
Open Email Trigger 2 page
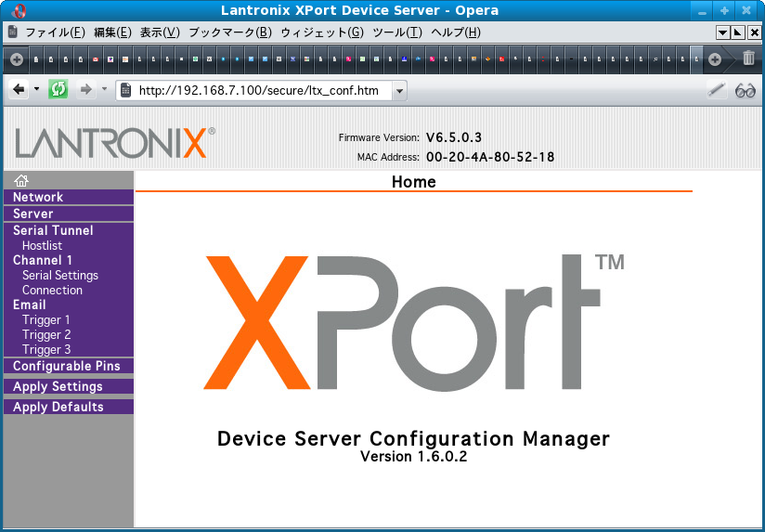click(46, 334)
